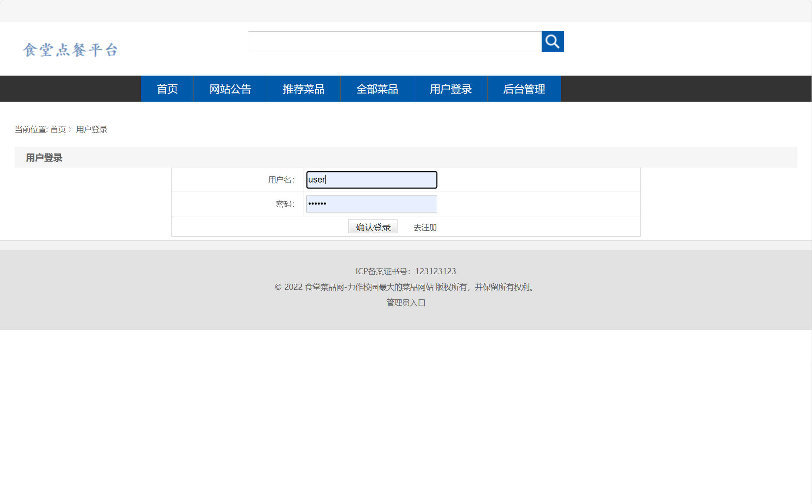Open the 网站公告 navigation item
The image size is (812, 504).
click(x=230, y=89)
